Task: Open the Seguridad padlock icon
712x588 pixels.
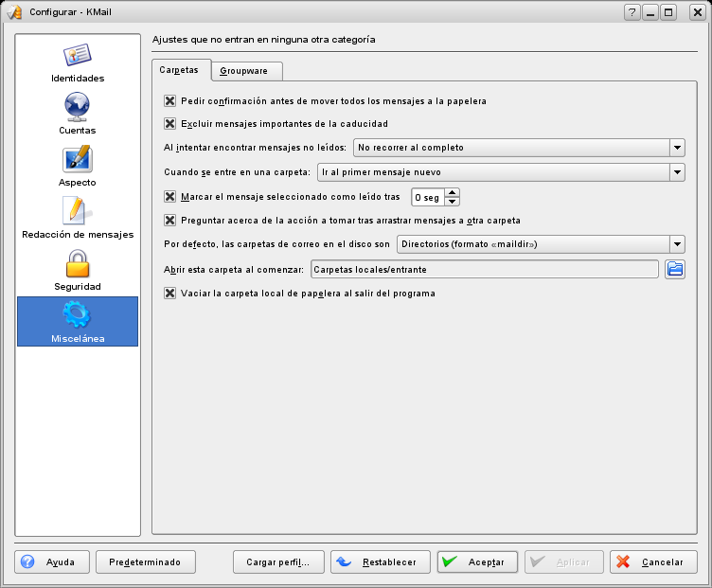Action: 78,262
